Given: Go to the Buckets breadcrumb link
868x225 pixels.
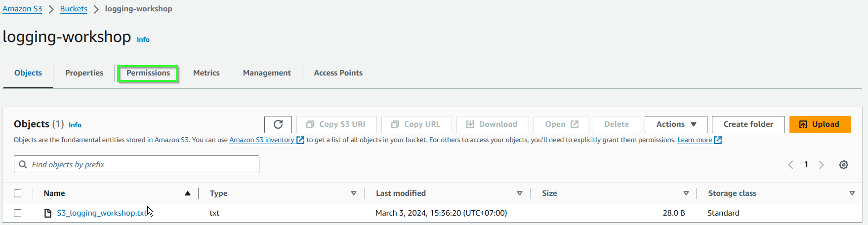Looking at the screenshot, I should point(74,9).
